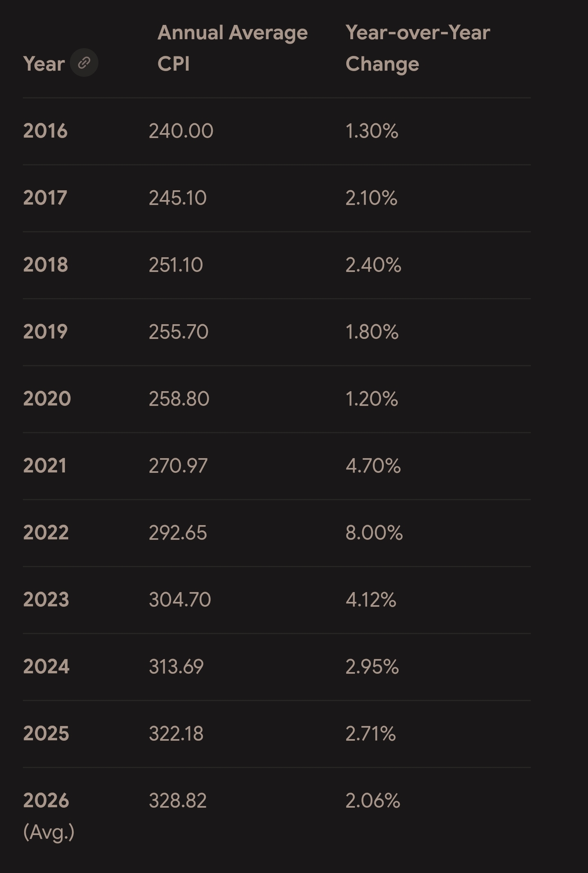
Task: Click the 292.65 CPI value
Action: coord(178,533)
